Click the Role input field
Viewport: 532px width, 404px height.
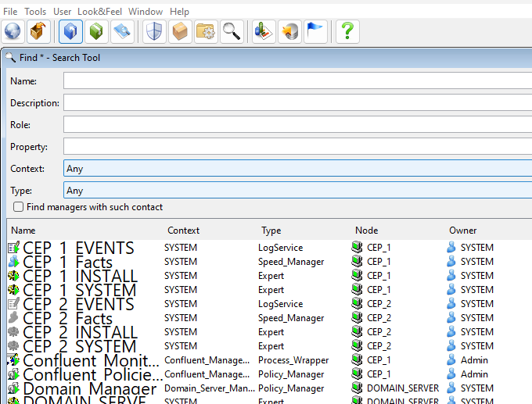pos(298,124)
